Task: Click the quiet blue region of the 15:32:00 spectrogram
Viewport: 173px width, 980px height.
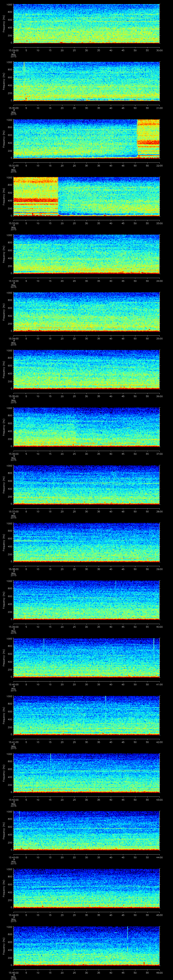Action: point(109,196)
